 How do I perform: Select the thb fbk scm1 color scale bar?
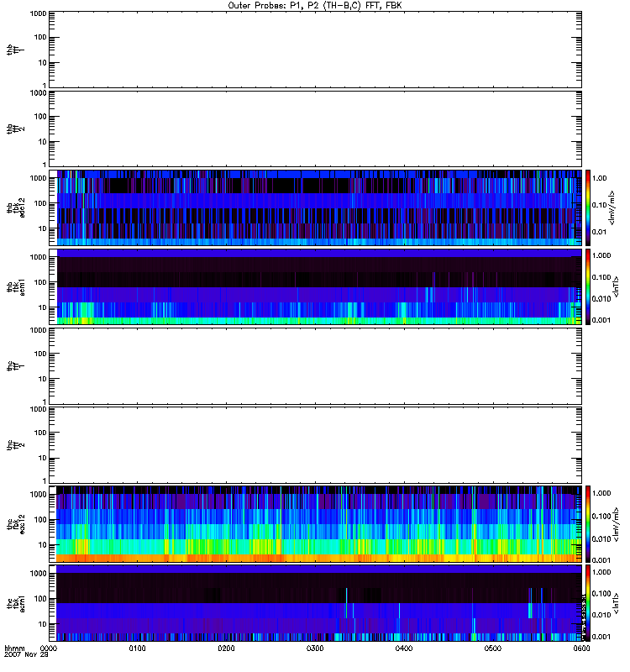click(x=588, y=286)
